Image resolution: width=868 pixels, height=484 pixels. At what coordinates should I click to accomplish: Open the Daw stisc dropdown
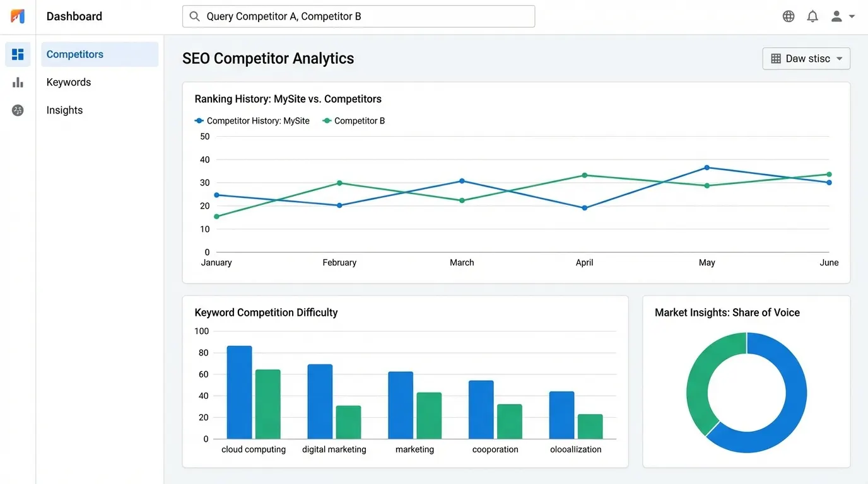[x=806, y=58]
